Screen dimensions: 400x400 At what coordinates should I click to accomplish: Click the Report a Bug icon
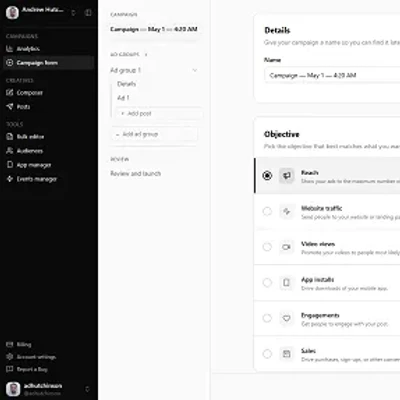(x=10, y=369)
